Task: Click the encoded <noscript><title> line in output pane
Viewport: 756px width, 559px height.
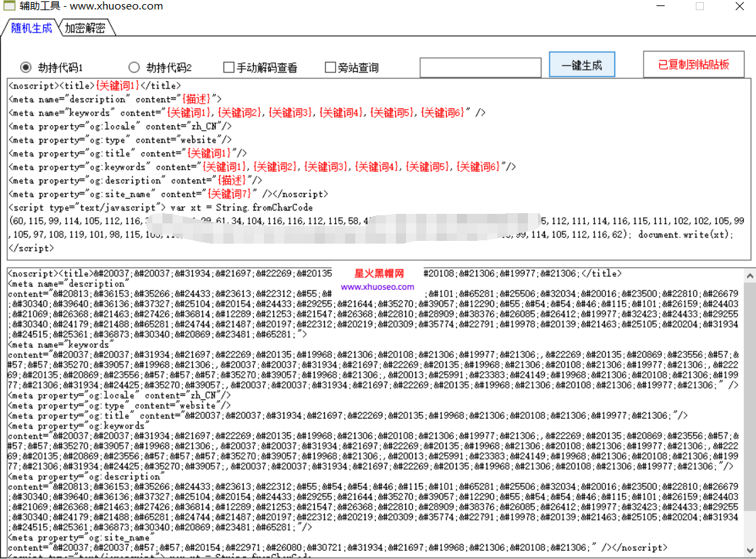Action: click(315, 273)
